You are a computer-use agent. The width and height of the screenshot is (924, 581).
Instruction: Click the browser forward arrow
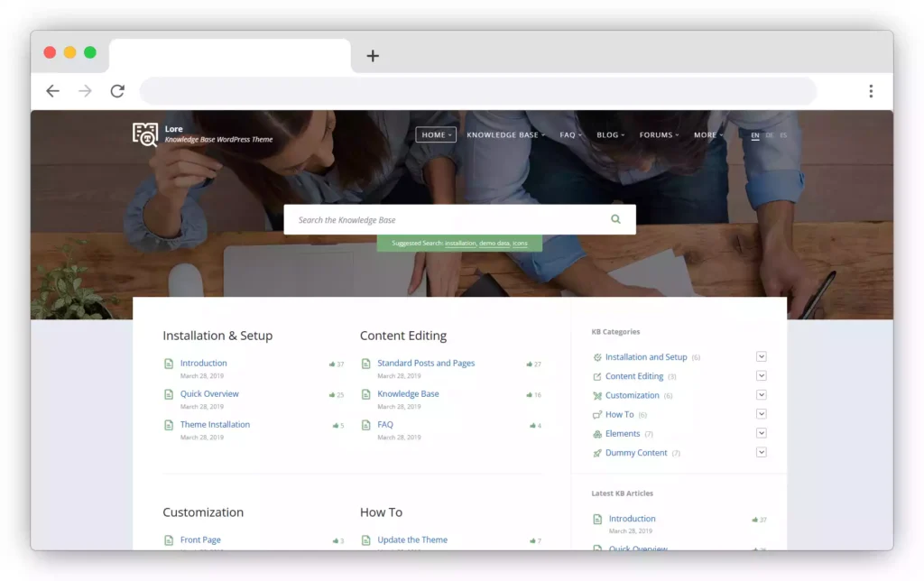[x=85, y=91]
